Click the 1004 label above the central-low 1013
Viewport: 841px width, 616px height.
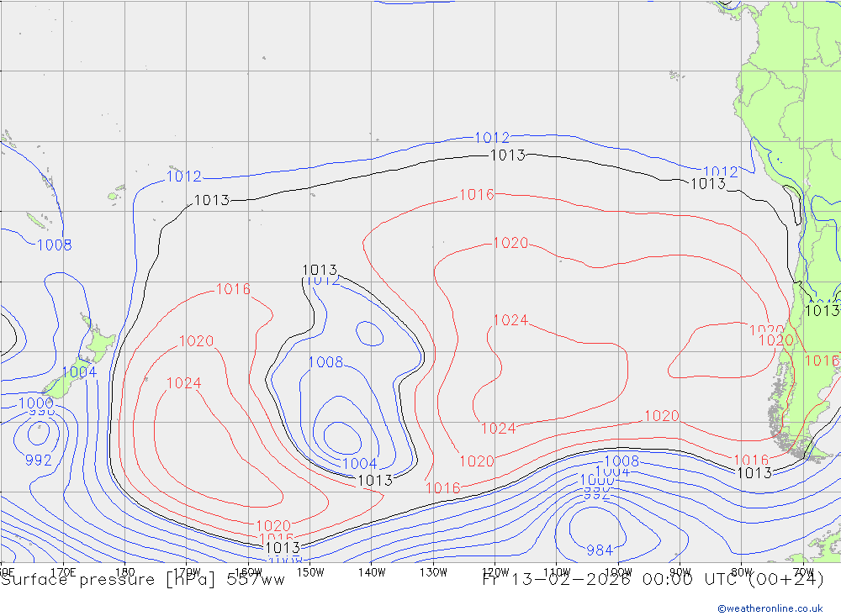(359, 463)
